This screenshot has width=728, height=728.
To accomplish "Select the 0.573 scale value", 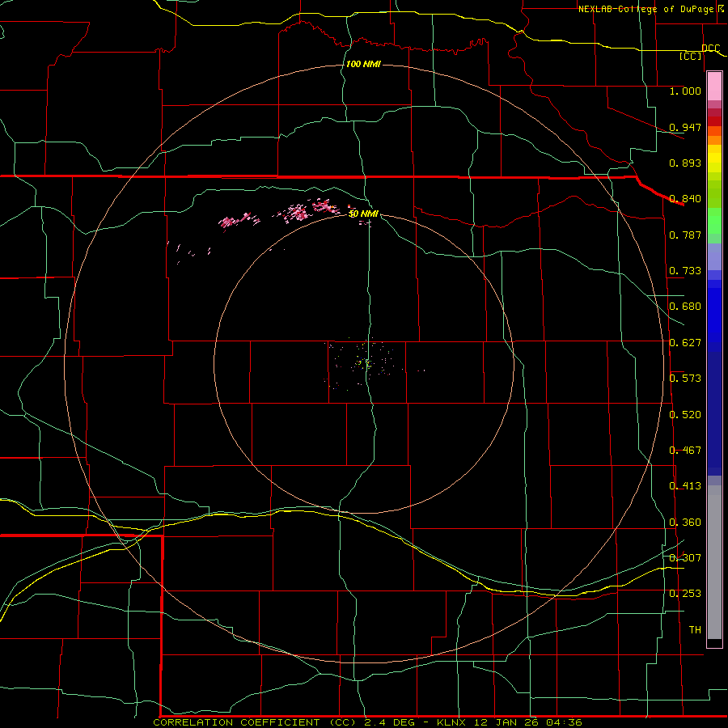I will click(x=685, y=379).
